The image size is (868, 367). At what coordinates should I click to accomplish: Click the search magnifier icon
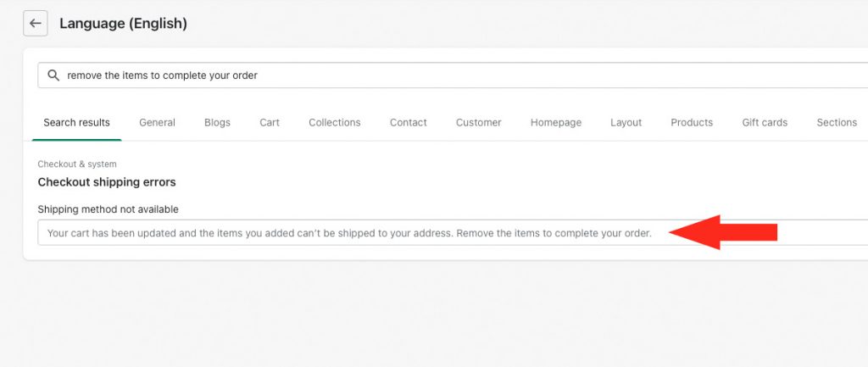(x=53, y=75)
